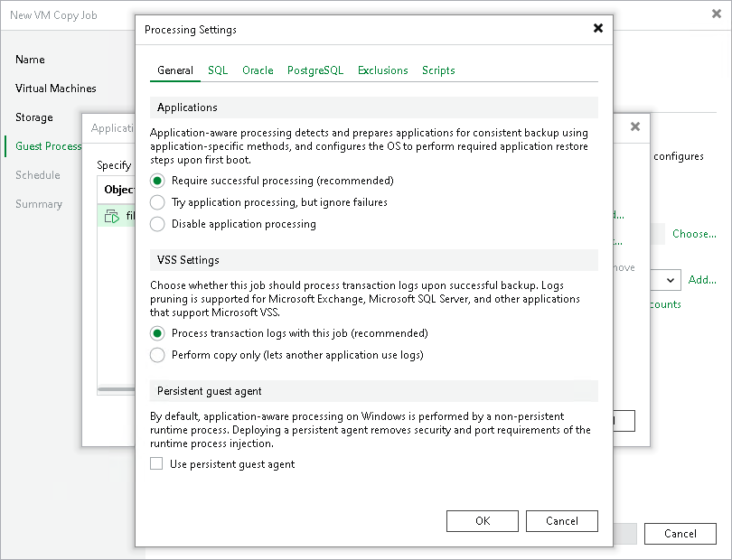The image size is (732, 560).
Task: Close the Processing Settings dialog
Action: pyautogui.click(x=598, y=29)
